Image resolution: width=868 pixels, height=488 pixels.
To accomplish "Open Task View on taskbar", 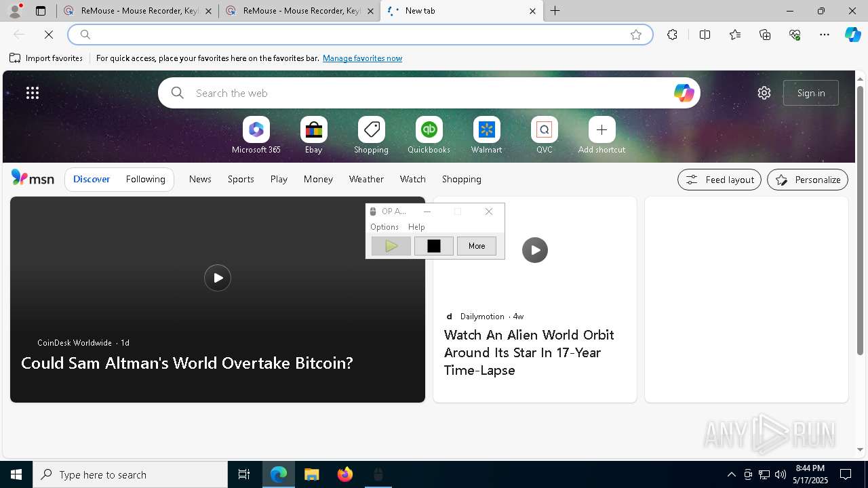I will point(244,474).
